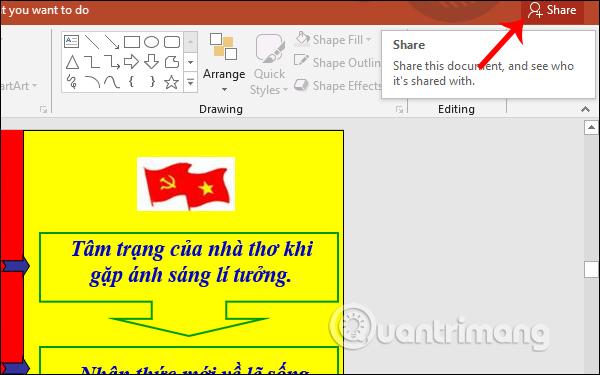Click the Shape Outline pencil icon
600x375 pixels.
[x=302, y=61]
